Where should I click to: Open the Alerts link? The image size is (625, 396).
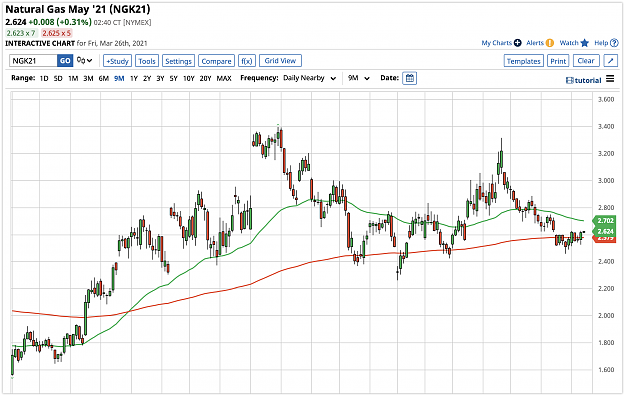tap(535, 43)
